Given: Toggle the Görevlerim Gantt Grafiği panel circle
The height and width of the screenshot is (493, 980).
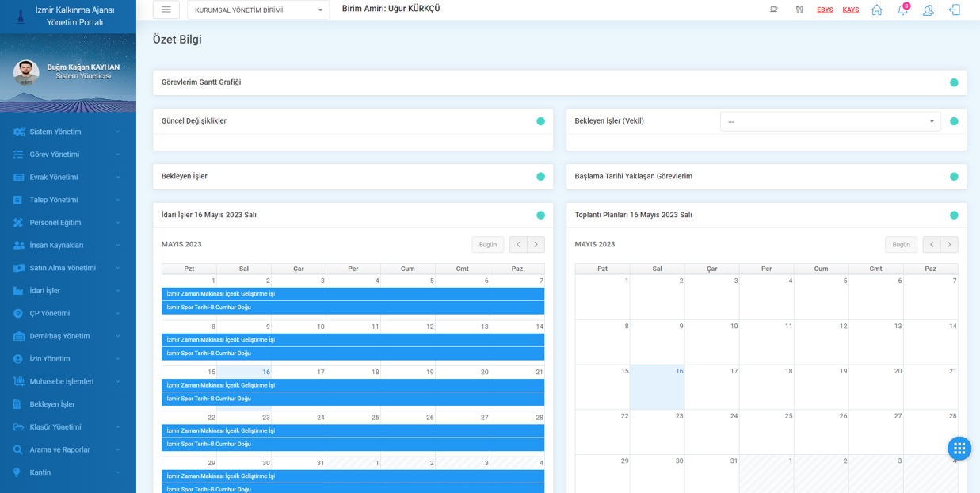Looking at the screenshot, I should click(954, 82).
